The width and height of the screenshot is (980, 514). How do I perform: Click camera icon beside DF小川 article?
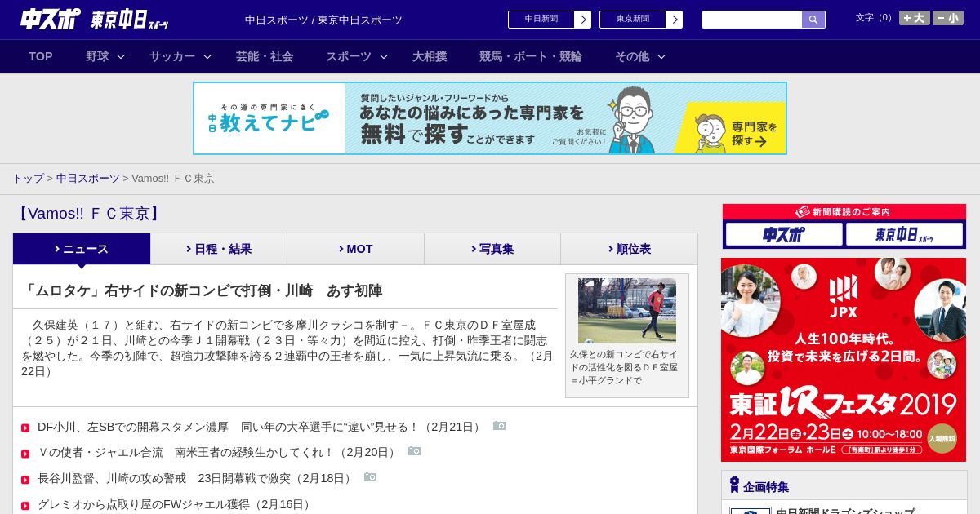pyautogui.click(x=500, y=426)
